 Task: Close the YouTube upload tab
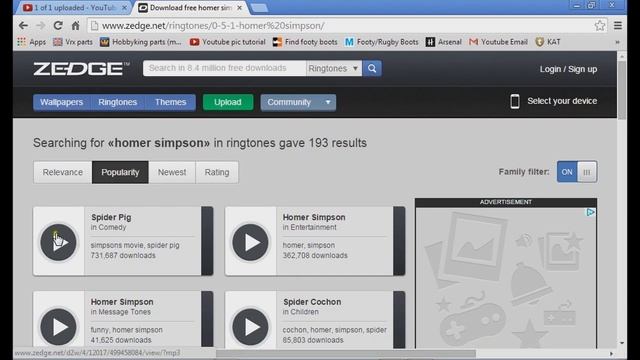(124, 8)
